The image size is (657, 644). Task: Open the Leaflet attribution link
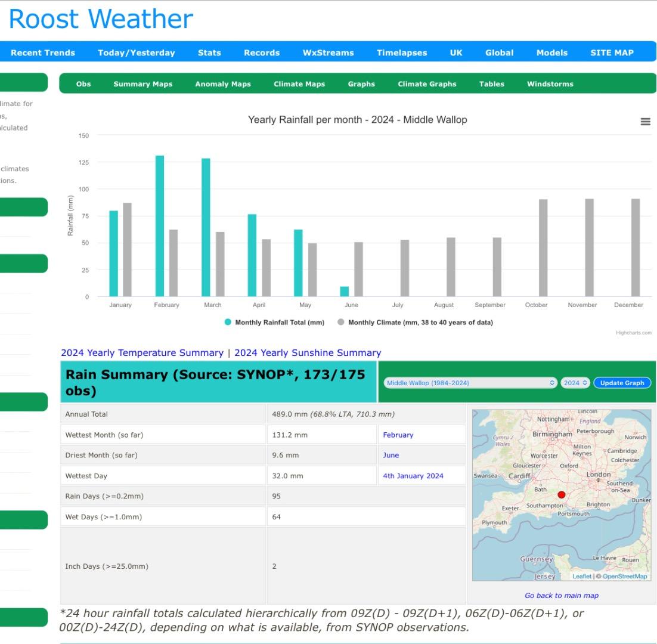[581, 577]
